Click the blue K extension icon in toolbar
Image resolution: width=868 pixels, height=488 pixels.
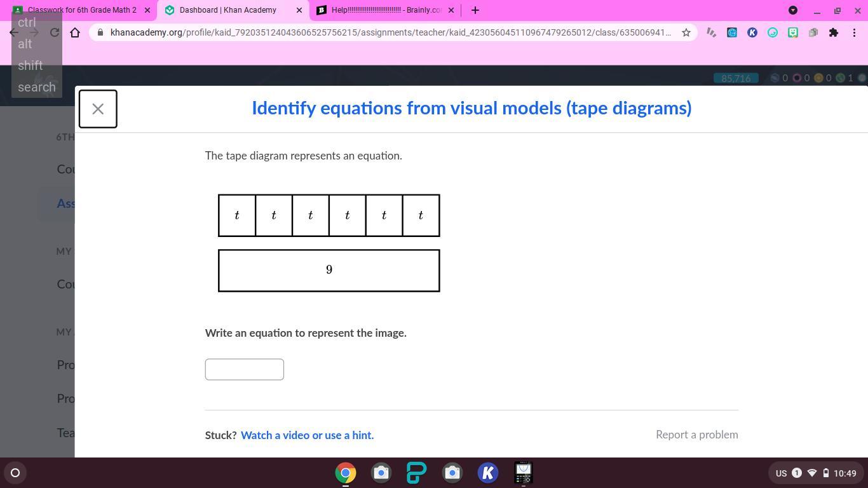[x=752, y=32]
